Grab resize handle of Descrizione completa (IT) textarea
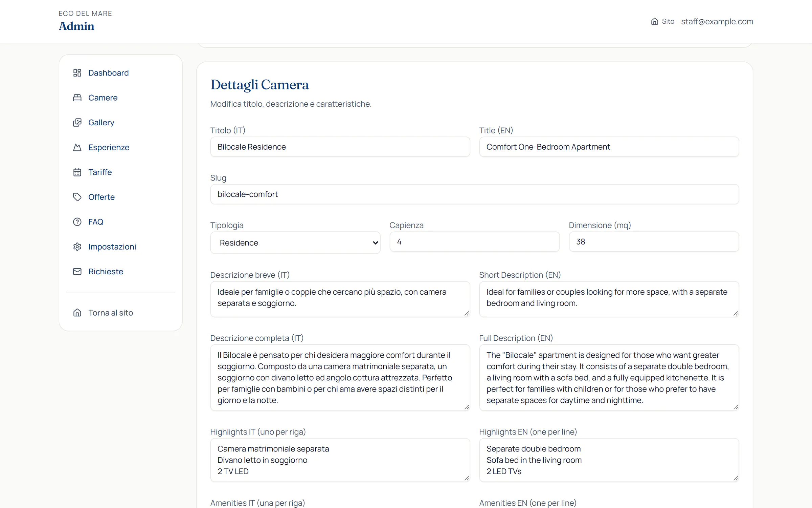The width and height of the screenshot is (812, 508). (x=467, y=407)
